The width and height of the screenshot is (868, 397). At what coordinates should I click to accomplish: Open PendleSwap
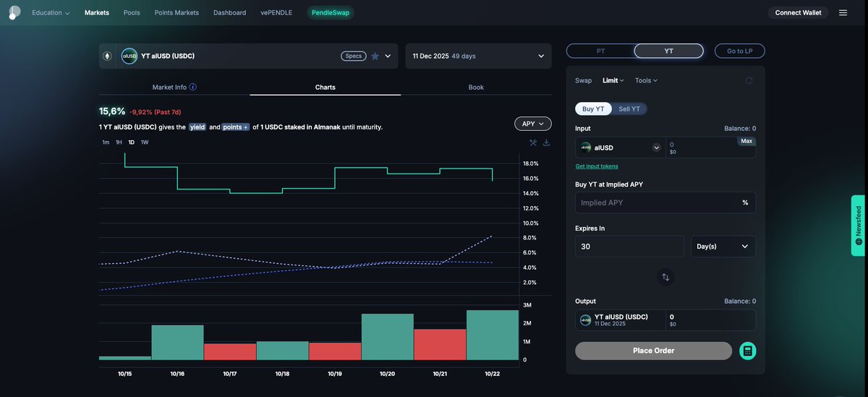coord(331,12)
